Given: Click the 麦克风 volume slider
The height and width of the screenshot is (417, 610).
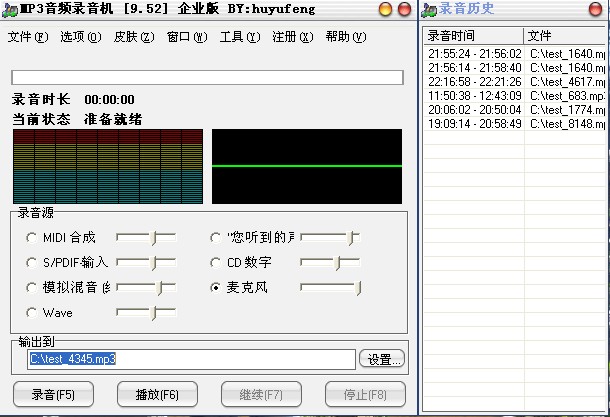Looking at the screenshot, I should (330, 288).
